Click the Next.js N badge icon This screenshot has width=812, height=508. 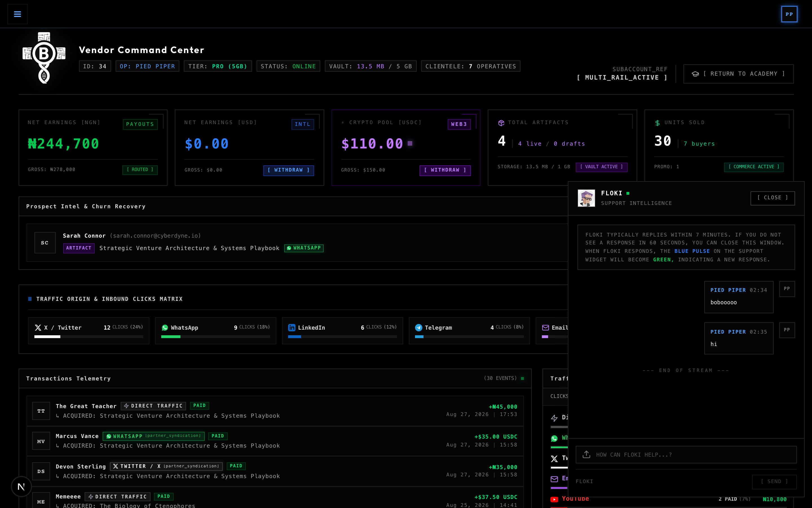[x=21, y=487]
